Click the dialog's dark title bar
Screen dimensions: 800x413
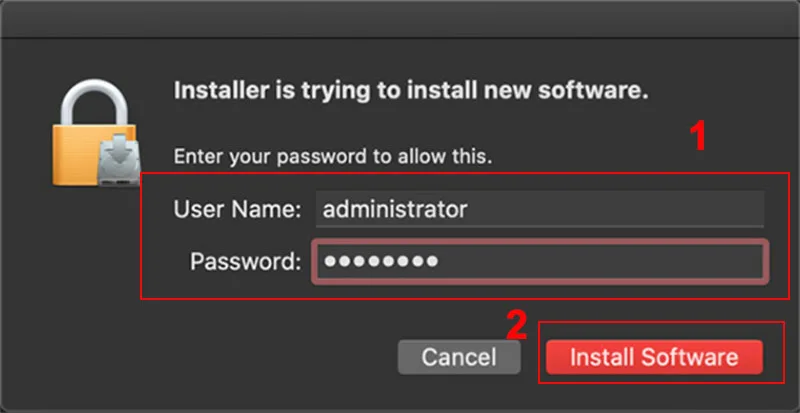point(400,19)
